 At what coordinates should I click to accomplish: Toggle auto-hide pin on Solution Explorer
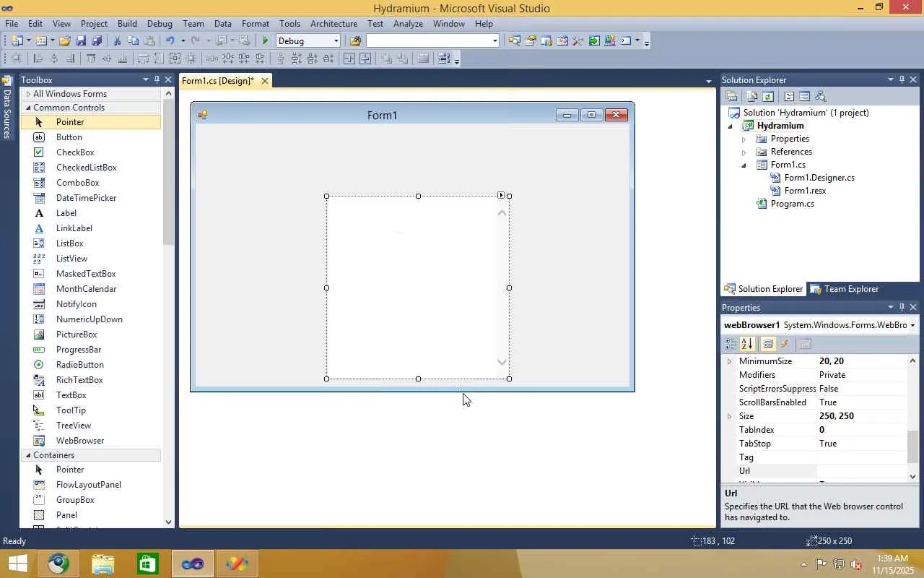click(902, 79)
